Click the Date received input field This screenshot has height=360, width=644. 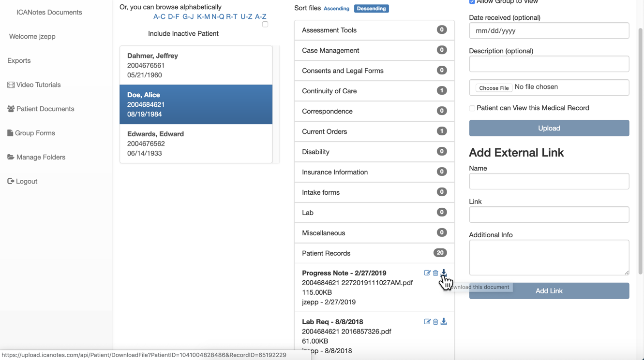549,30
